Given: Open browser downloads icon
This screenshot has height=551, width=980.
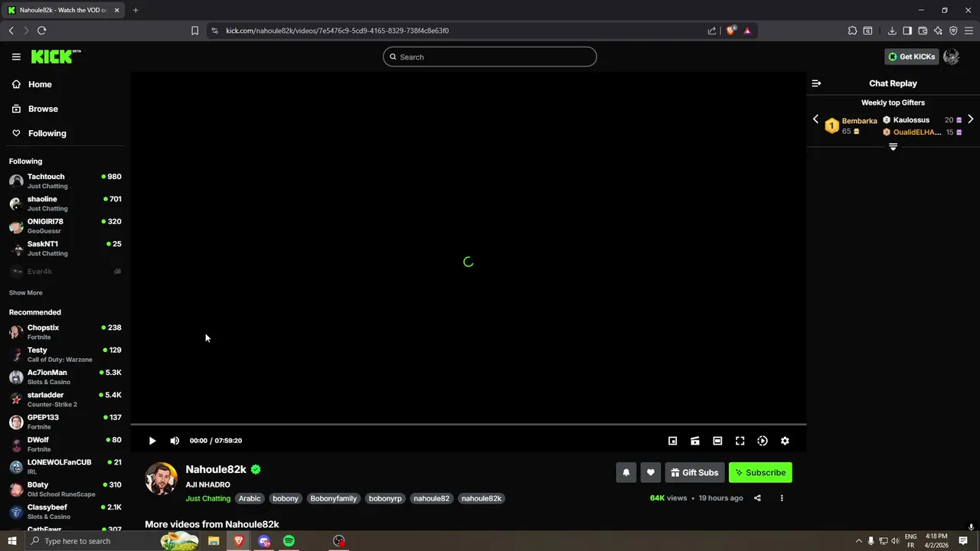Looking at the screenshot, I should point(892,31).
